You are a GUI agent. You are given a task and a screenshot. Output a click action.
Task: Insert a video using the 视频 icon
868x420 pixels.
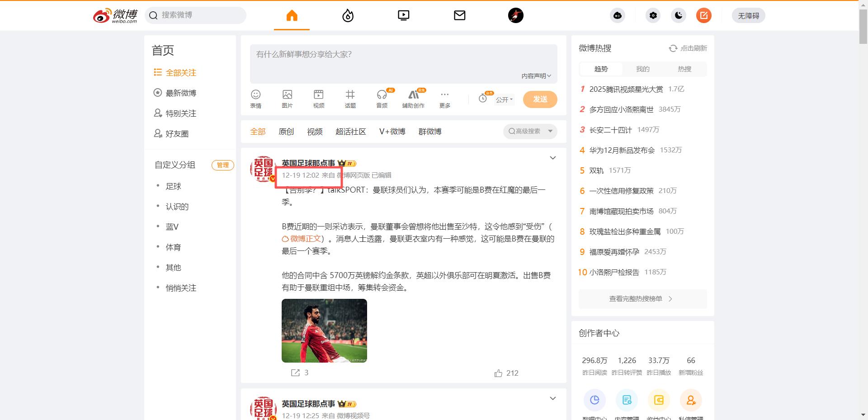(319, 99)
